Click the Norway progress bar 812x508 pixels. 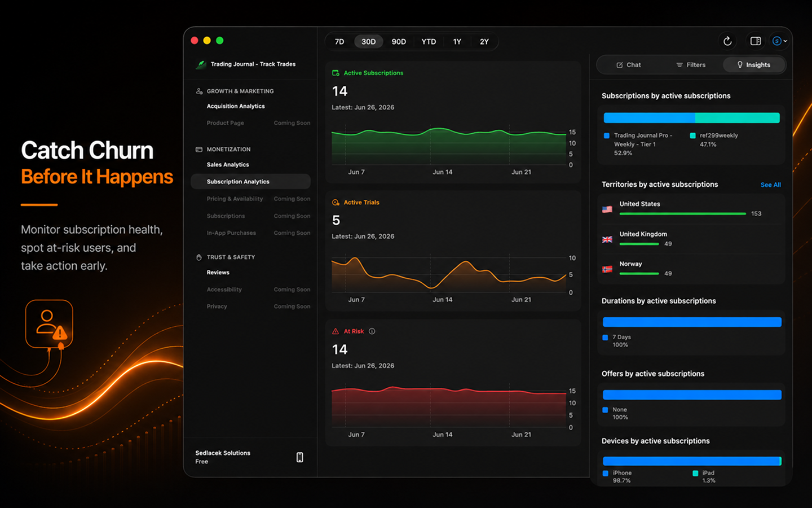point(639,274)
